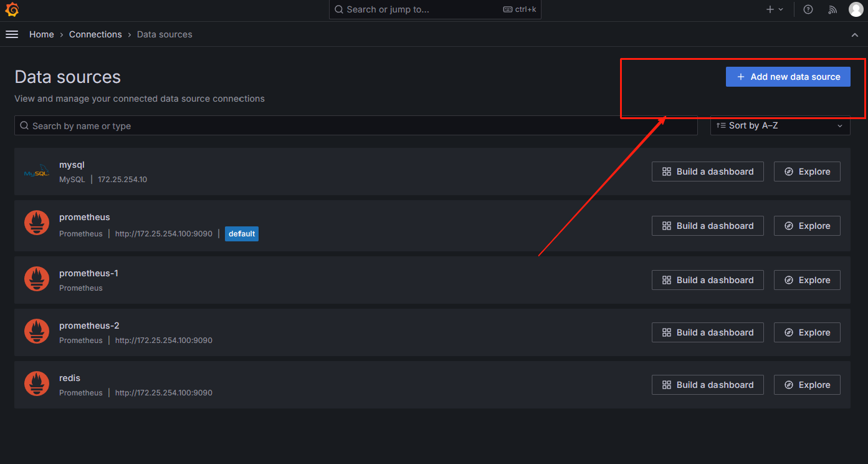Click Add new data source button

click(x=788, y=77)
